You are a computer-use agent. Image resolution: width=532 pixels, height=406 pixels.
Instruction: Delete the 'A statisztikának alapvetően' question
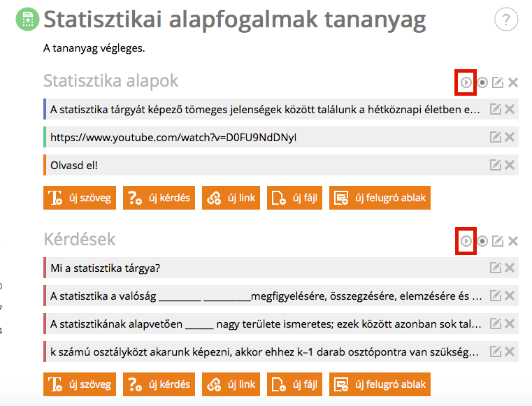pyautogui.click(x=510, y=324)
